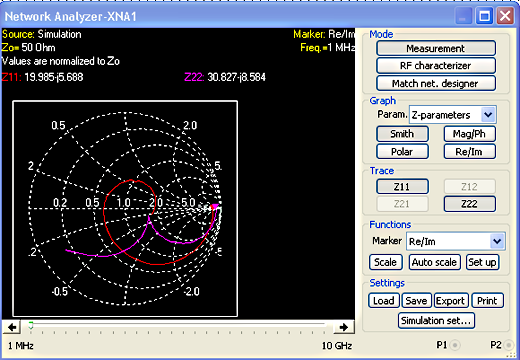Click the Z11 value 19.985-j5.688
Screen dimensions: 520x360
pyautogui.click(x=54, y=77)
